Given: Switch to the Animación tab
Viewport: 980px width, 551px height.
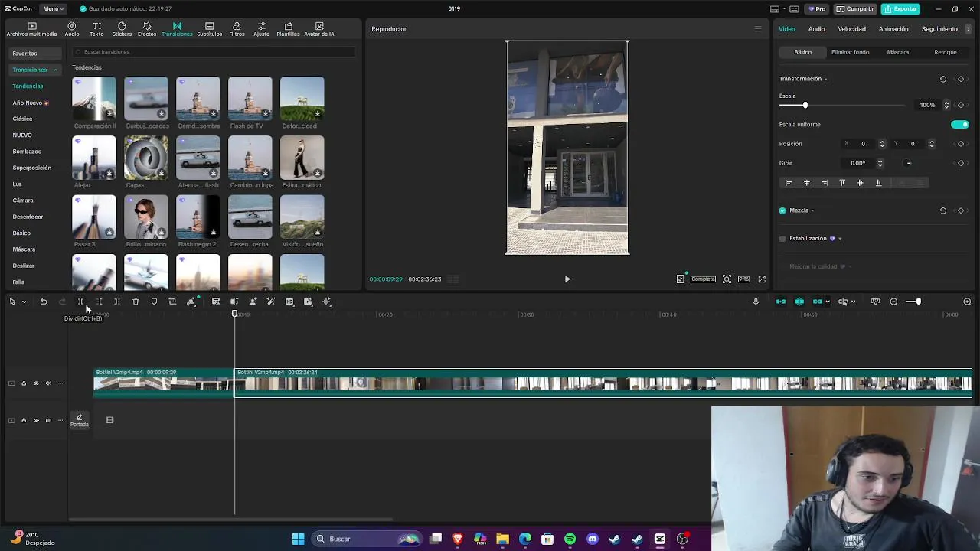Looking at the screenshot, I should [x=893, y=29].
